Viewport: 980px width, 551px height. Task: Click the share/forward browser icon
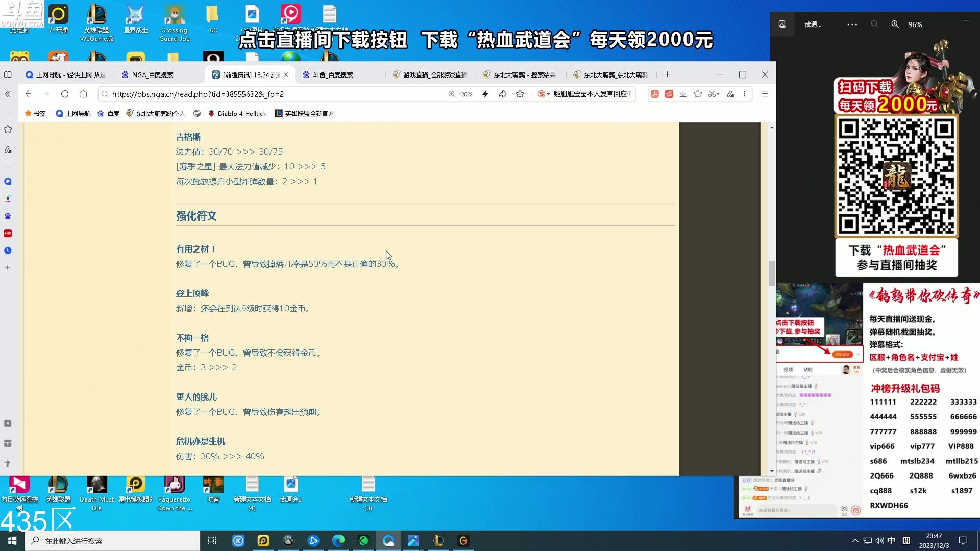pyautogui.click(x=503, y=94)
